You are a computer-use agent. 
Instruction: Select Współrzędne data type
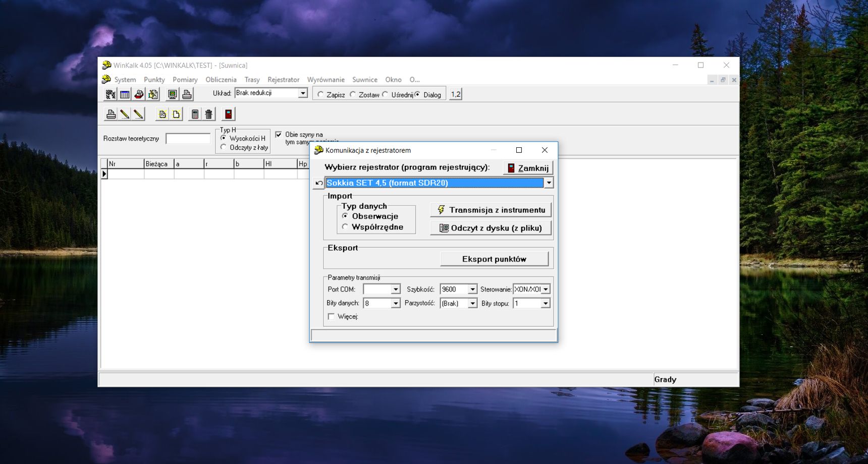(x=345, y=227)
